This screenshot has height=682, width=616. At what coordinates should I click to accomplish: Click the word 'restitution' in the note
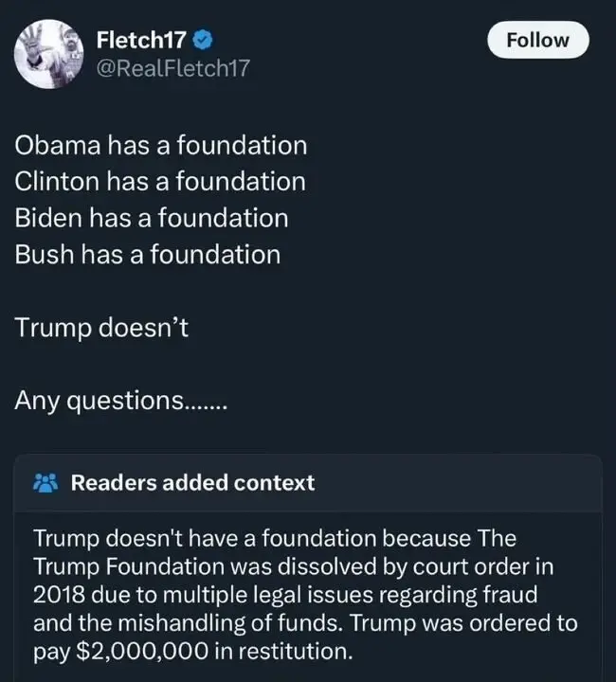coord(296,652)
